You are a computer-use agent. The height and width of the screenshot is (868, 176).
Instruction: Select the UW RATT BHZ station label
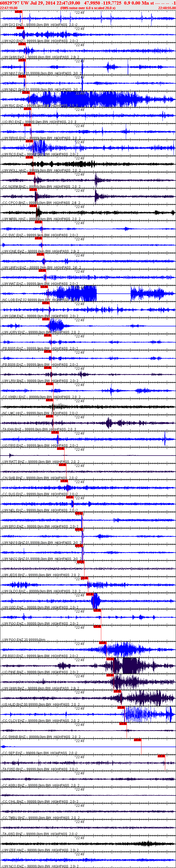pyautogui.click(x=41, y=462)
